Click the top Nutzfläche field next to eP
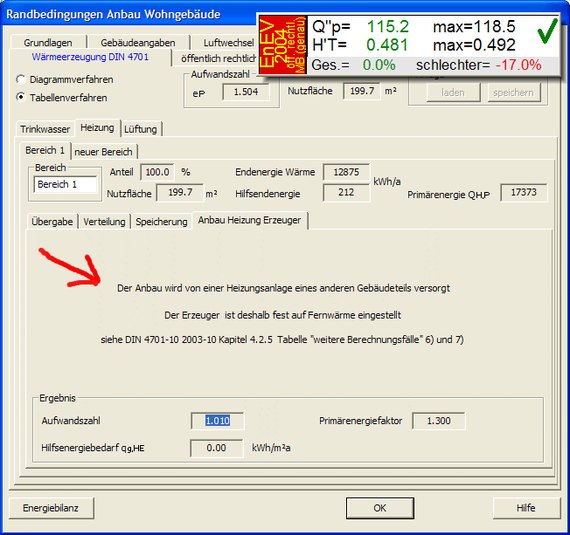570x535 pixels. [x=362, y=91]
